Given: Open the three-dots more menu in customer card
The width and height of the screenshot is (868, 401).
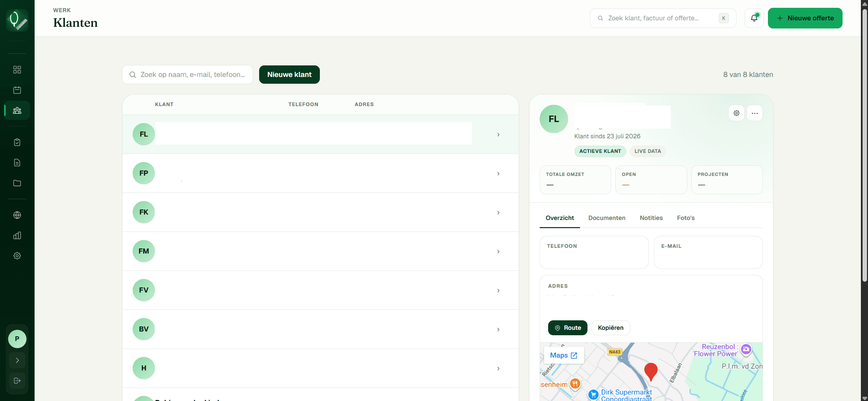Looking at the screenshot, I should pos(755,113).
